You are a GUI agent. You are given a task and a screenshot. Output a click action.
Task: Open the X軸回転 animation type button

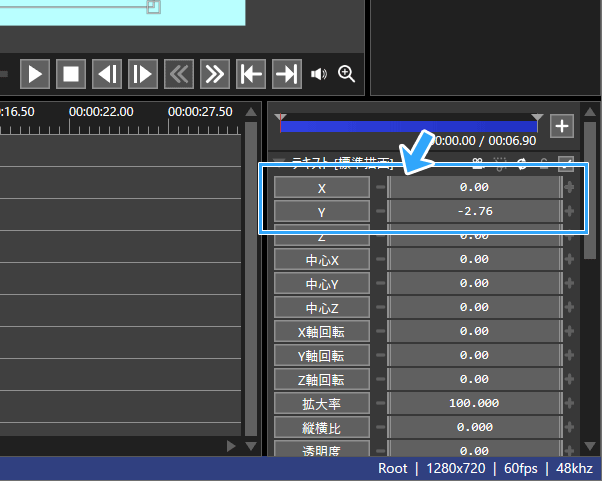click(x=322, y=331)
